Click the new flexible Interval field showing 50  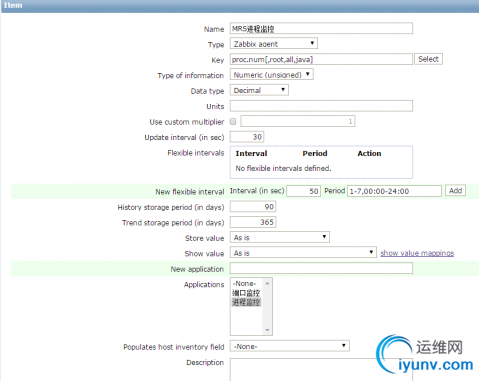(x=303, y=191)
